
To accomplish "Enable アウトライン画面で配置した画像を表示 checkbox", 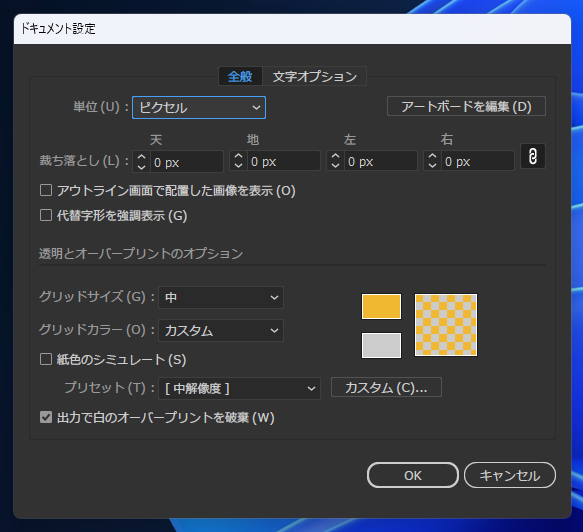I will coord(46,190).
